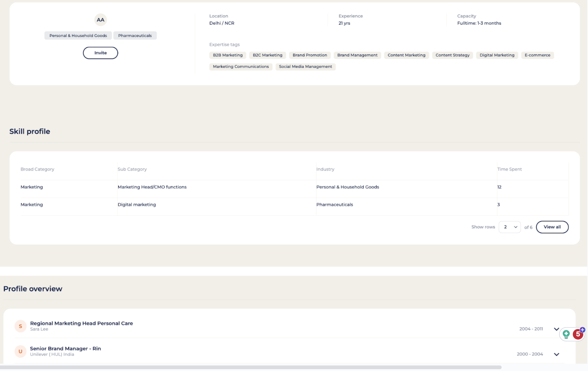Click the Brand Management expertise tag
The height and width of the screenshot is (371, 588).
(357, 55)
